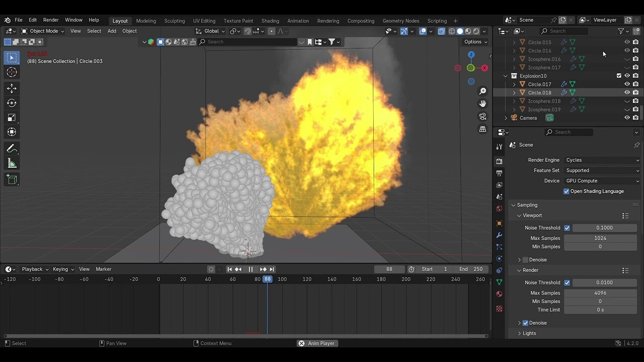Image resolution: width=644 pixels, height=362 pixels.
Task: Open the Material properties tab
Action: tap(499, 294)
